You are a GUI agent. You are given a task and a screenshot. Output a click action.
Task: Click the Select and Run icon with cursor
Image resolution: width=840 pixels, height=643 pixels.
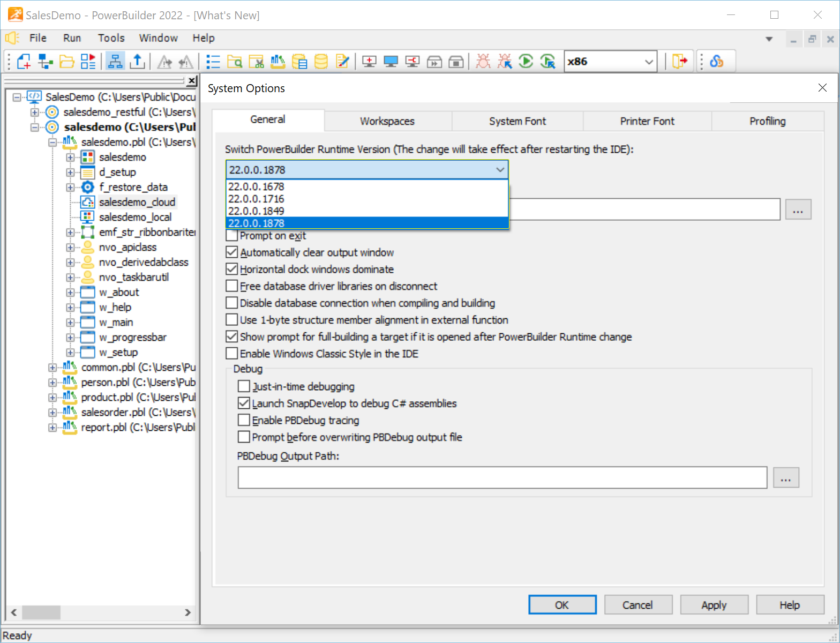pyautogui.click(x=547, y=62)
